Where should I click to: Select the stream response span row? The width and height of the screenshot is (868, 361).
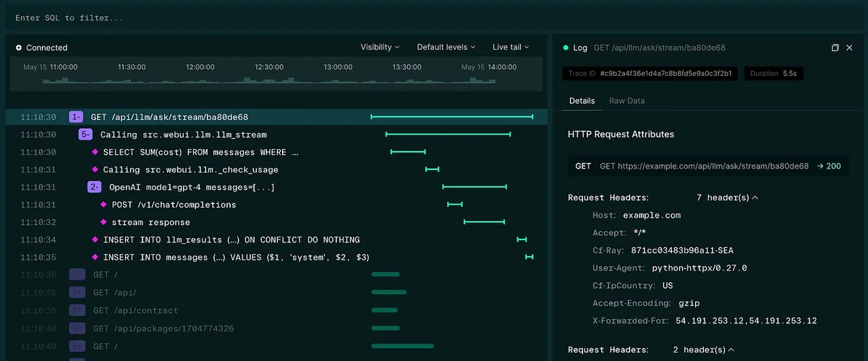tap(276, 222)
